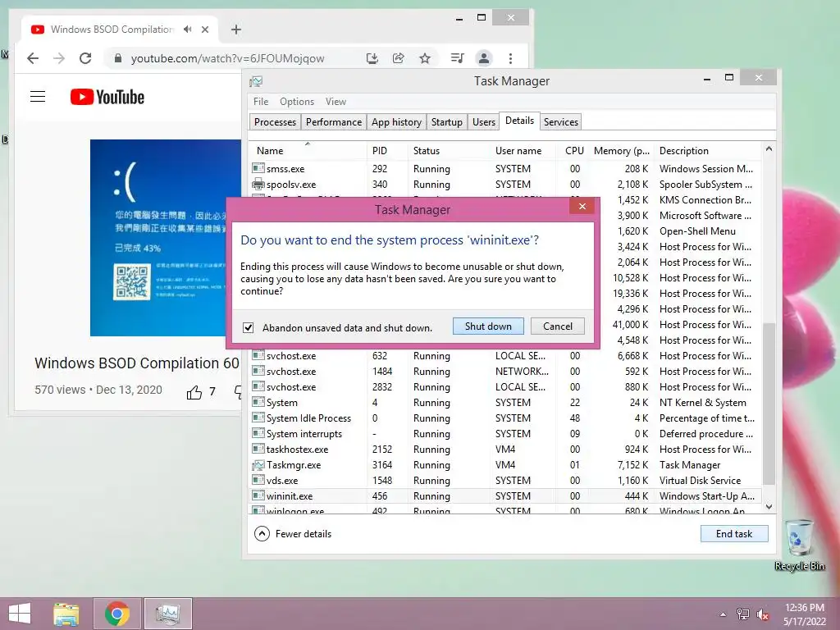This screenshot has width=840, height=630.
Task: Select the taskhostex.exe row
Action: point(505,450)
